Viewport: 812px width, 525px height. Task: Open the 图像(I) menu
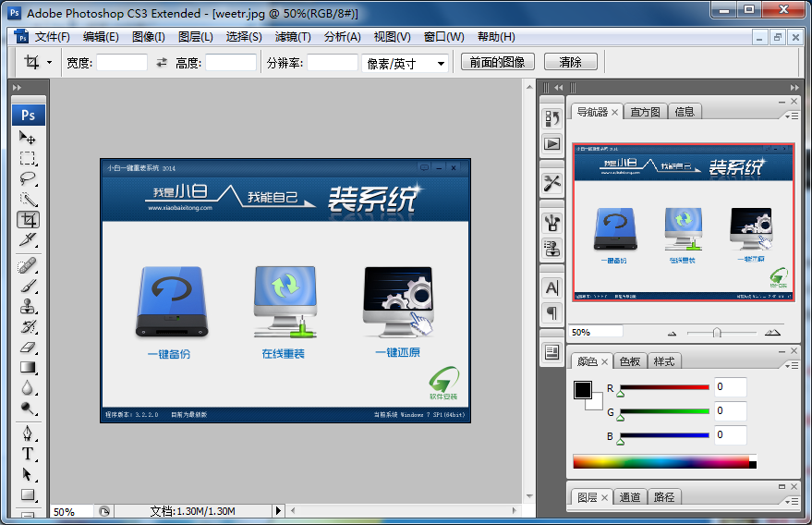(x=148, y=37)
